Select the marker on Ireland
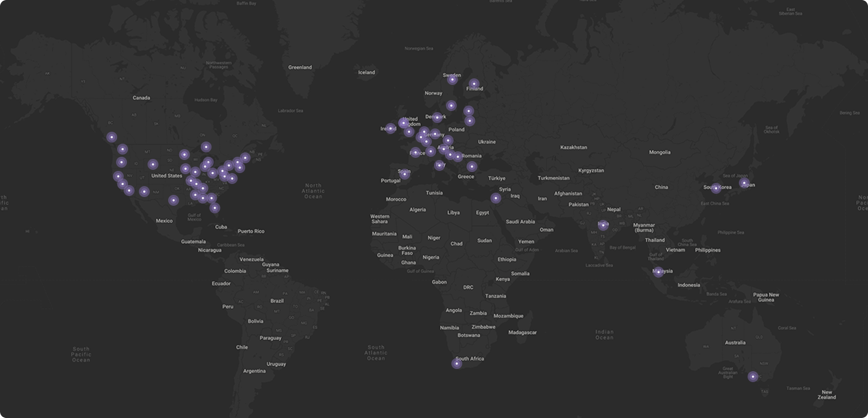The height and width of the screenshot is (418, 868). click(x=390, y=128)
